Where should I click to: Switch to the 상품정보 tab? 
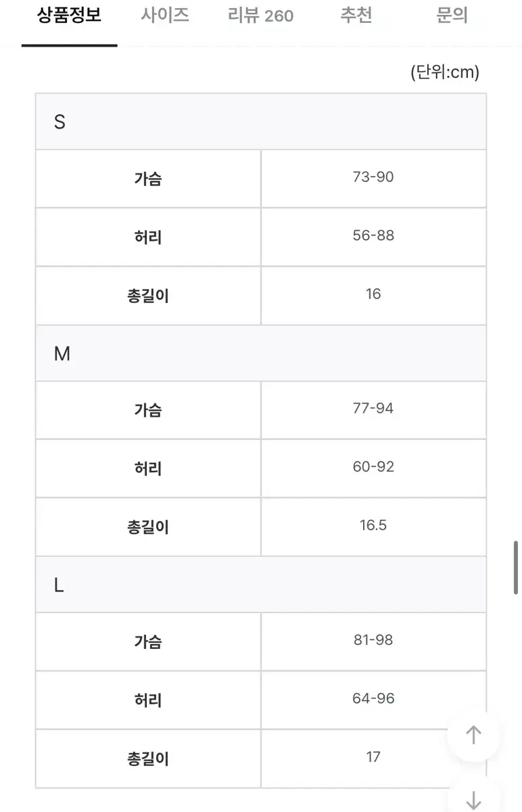[69, 16]
